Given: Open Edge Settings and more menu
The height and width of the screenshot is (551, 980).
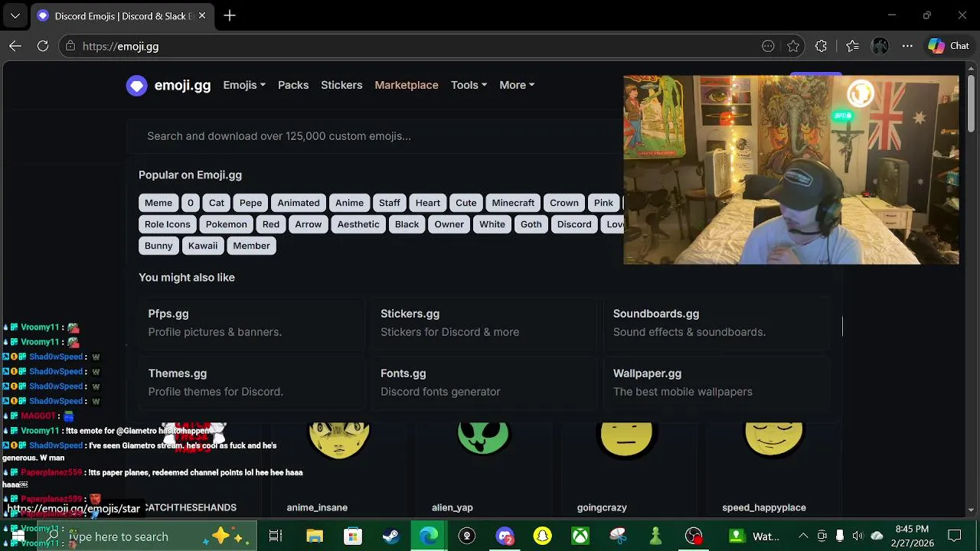Looking at the screenshot, I should tap(907, 46).
